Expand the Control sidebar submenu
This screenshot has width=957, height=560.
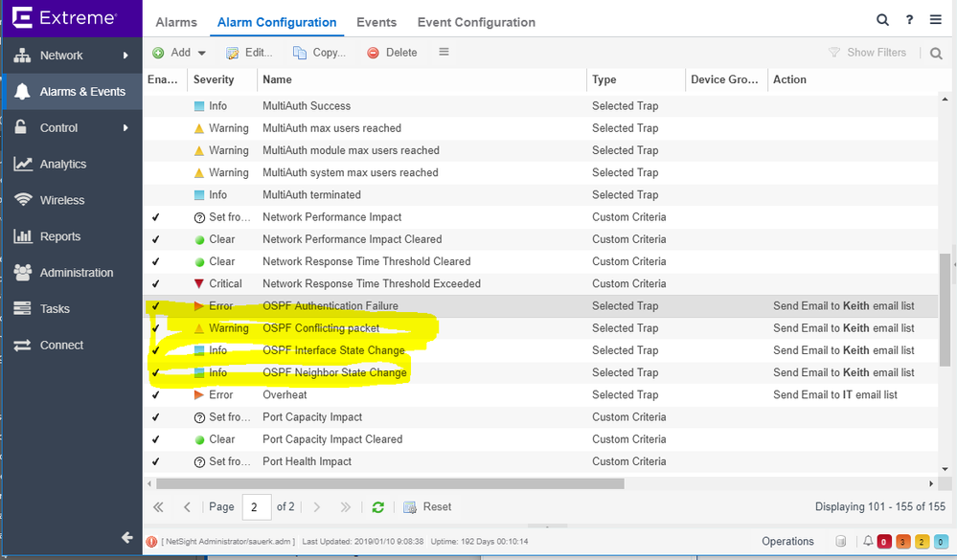coord(125,127)
